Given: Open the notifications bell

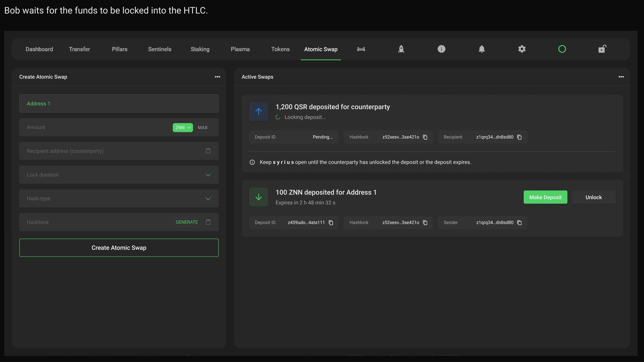Looking at the screenshot, I should click(481, 49).
